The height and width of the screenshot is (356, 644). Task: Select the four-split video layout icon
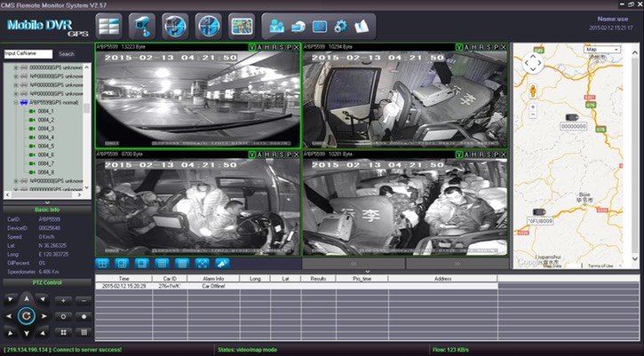[102, 263]
